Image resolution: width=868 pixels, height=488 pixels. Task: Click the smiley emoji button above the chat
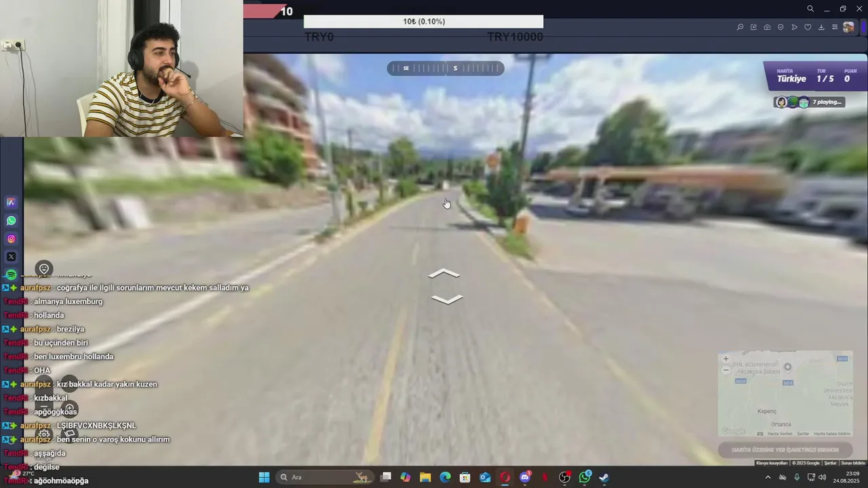(x=44, y=269)
